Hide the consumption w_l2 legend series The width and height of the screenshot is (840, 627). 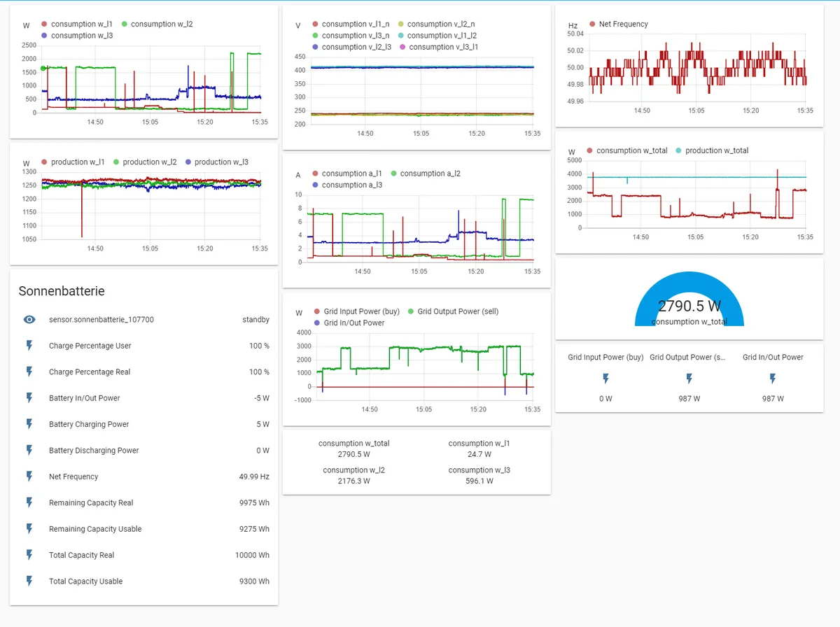pyautogui.click(x=156, y=24)
